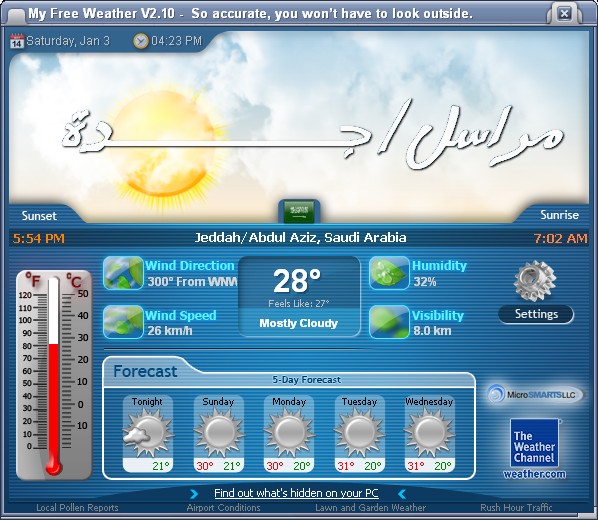The height and width of the screenshot is (520, 598).
Task: Click the Saudi Arabia flag icon
Action: 299,211
